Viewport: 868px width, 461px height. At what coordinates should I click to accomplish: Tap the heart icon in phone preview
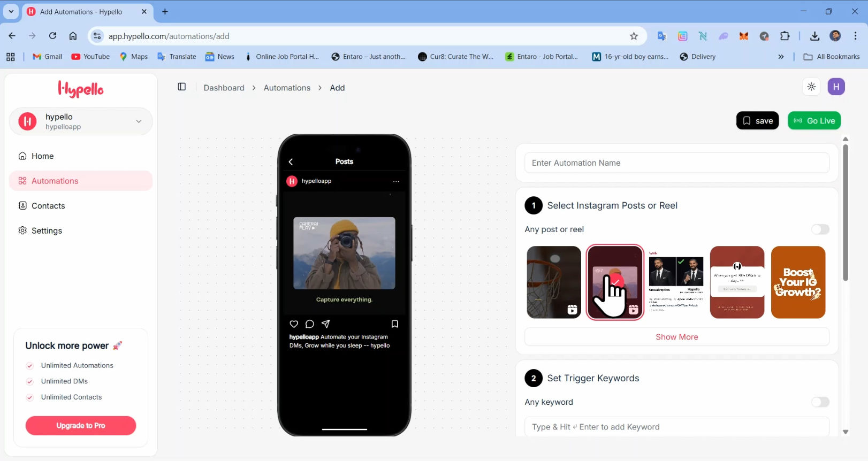click(x=294, y=324)
